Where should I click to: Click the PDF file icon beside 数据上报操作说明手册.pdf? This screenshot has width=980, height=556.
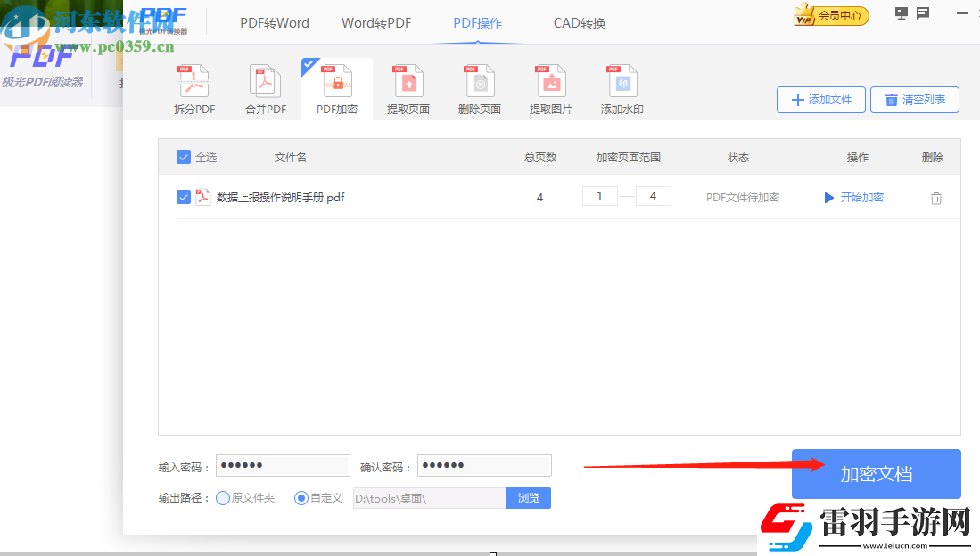pos(203,198)
